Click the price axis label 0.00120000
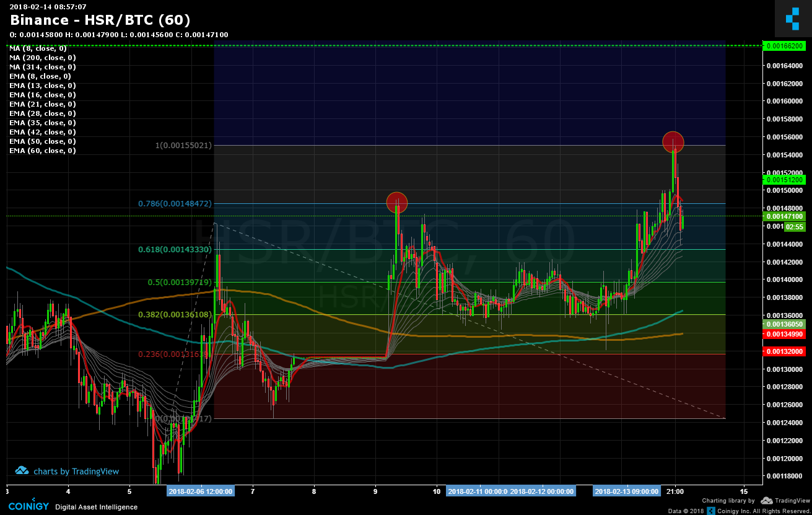Screen dimensions: 812x515 tap(785, 459)
